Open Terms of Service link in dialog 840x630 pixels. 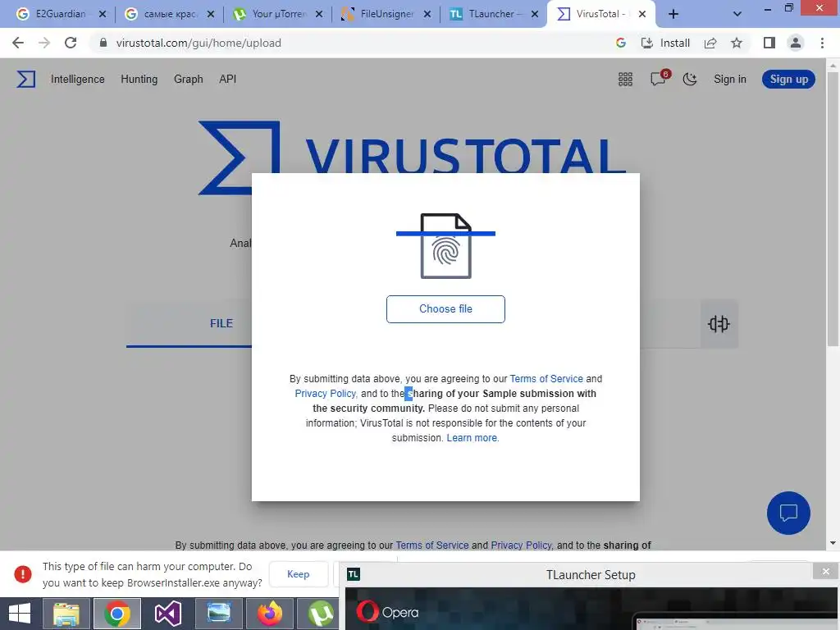[546, 379]
